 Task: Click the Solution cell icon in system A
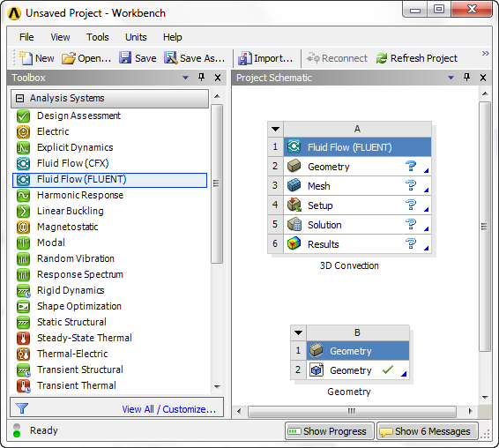[294, 225]
